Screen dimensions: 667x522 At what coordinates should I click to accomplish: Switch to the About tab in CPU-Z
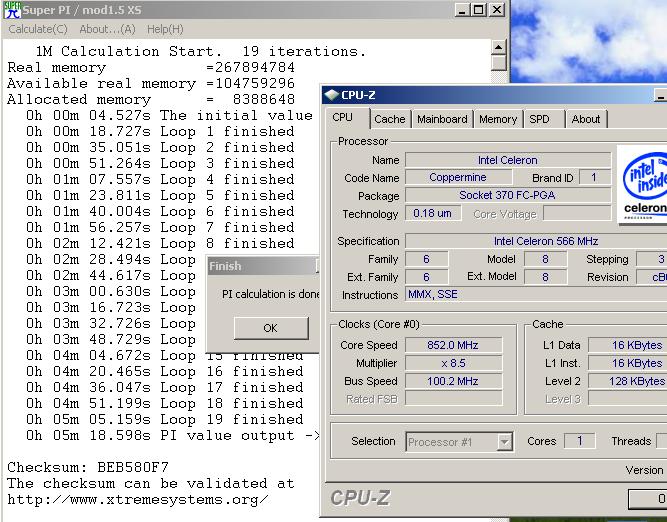click(586, 119)
